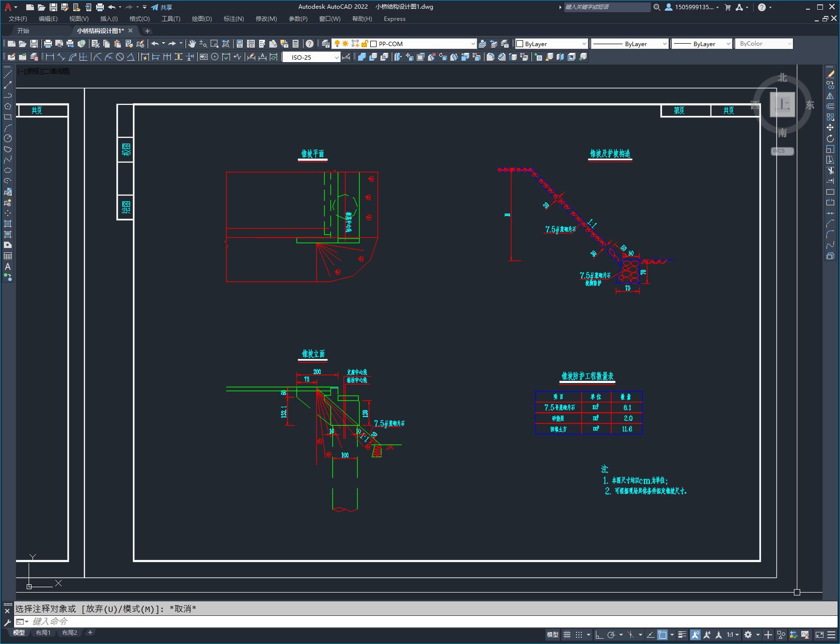Open the 标注(N) menu

[233, 18]
